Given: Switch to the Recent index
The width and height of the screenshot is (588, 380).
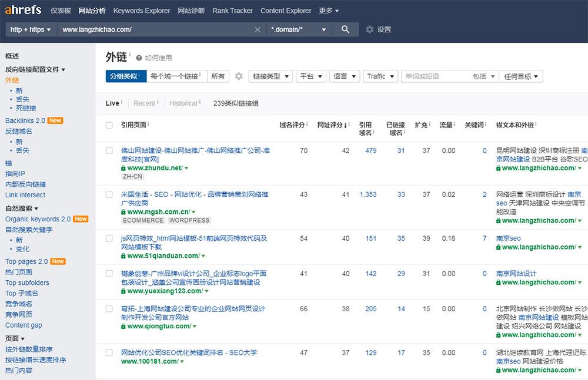Looking at the screenshot, I should [146, 103].
